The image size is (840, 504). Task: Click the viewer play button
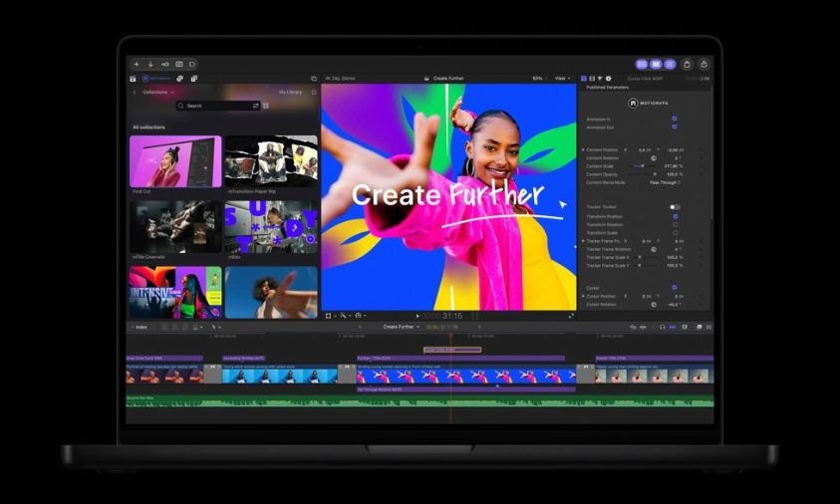pyautogui.click(x=418, y=316)
